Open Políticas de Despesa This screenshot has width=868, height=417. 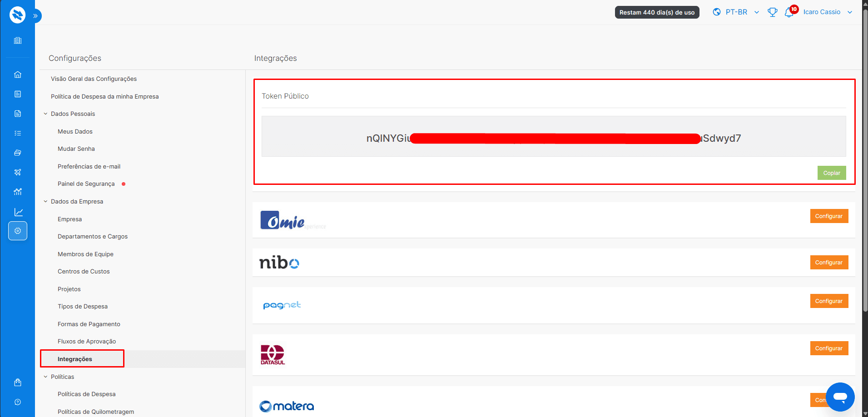86,394
